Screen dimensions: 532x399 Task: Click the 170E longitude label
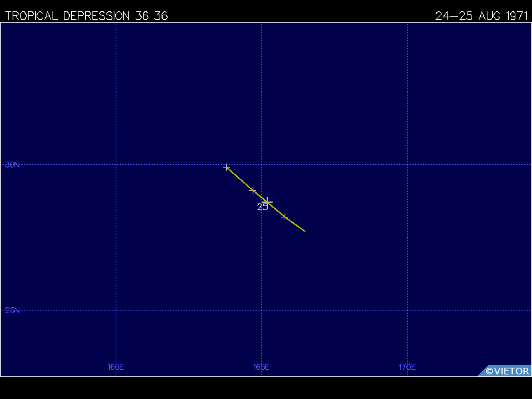[407, 367]
